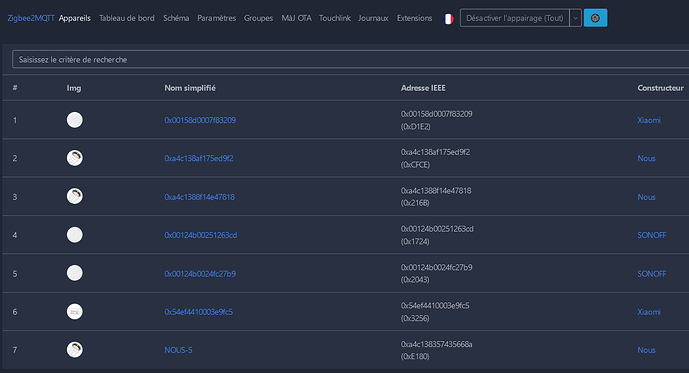
Task: Open device image for 0xa4c138af175ed9f2
Action: click(x=75, y=158)
